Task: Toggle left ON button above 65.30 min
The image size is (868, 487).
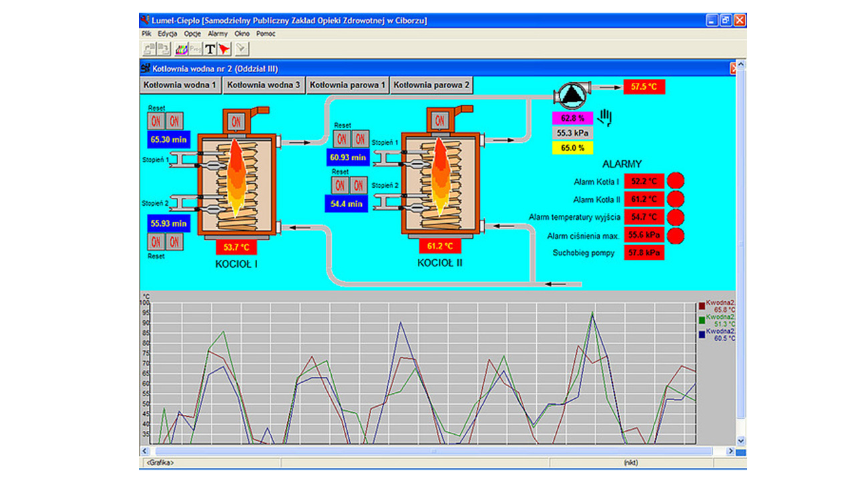Action: (156, 121)
